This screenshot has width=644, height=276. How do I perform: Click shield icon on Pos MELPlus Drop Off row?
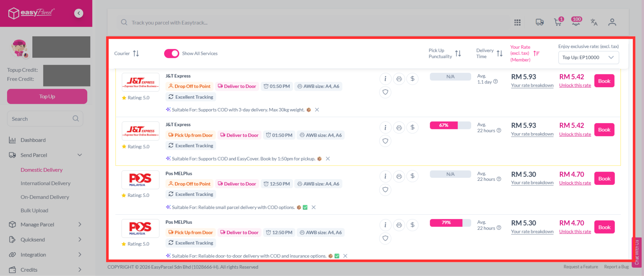point(385,189)
